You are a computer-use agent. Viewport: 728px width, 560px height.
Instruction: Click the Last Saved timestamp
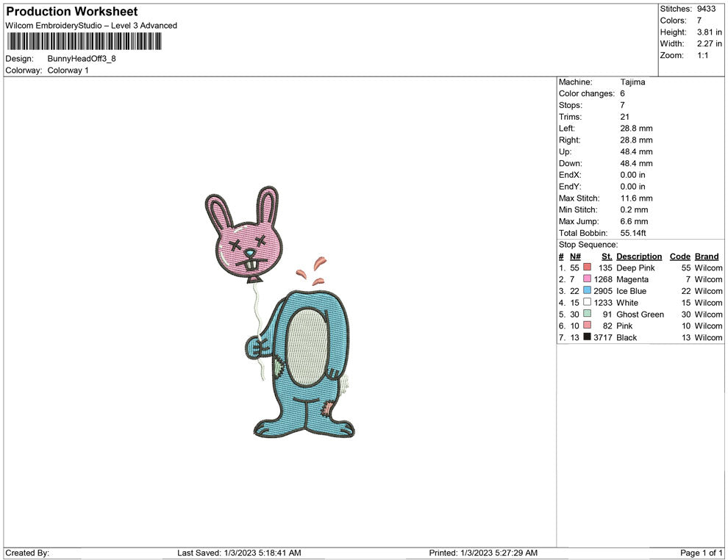tap(239, 553)
